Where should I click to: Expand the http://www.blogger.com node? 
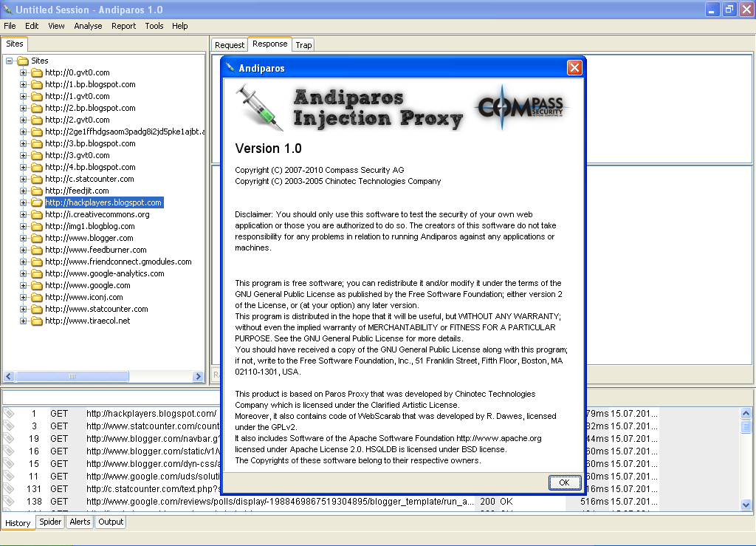[x=24, y=238]
